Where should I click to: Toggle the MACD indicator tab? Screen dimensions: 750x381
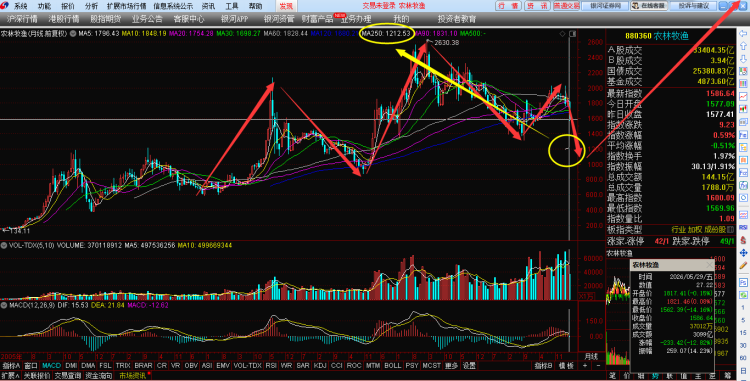[52, 366]
